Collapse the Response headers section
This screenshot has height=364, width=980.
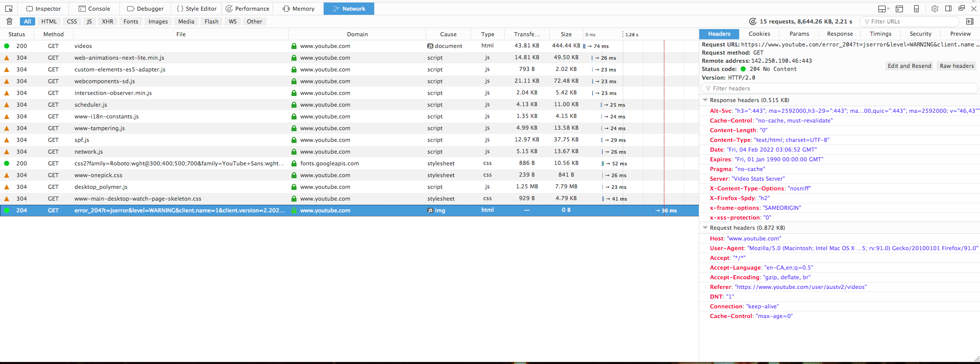click(x=705, y=100)
